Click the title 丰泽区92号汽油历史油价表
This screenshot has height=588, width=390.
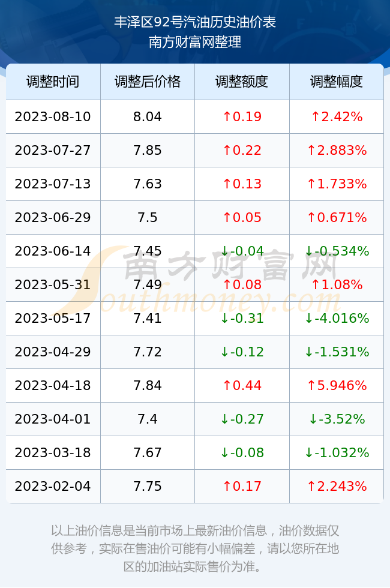coord(195,22)
